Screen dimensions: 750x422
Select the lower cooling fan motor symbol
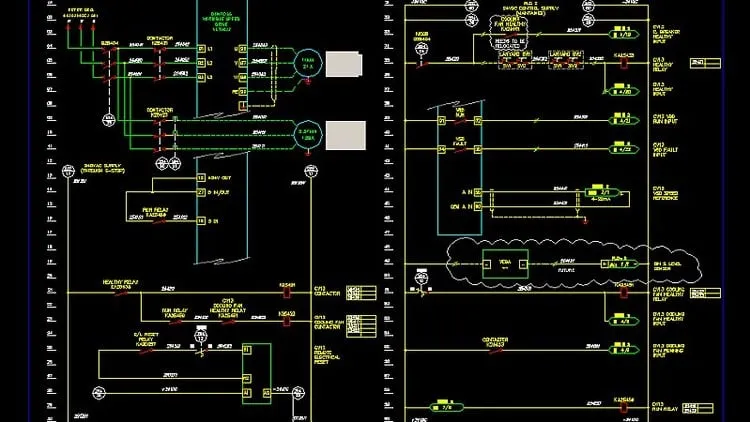(x=308, y=134)
